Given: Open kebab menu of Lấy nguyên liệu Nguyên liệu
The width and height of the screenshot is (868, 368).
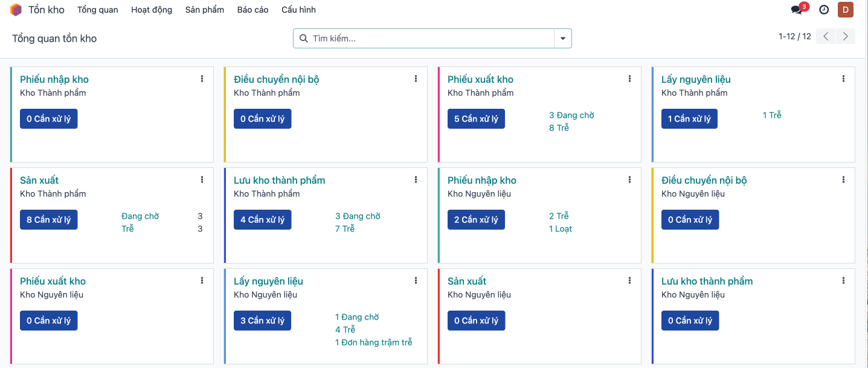Looking at the screenshot, I should (416, 281).
